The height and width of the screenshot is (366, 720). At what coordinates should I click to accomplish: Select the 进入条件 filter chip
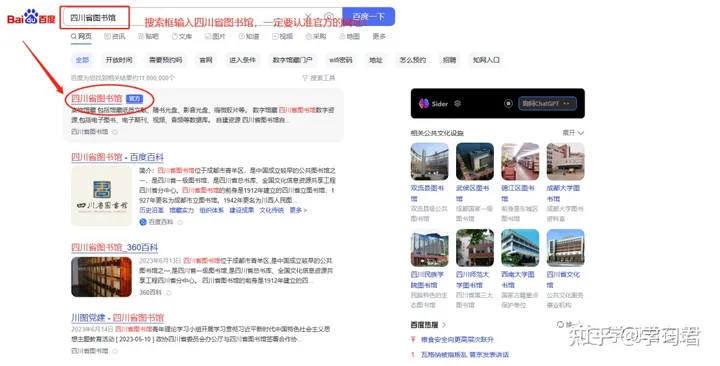tap(242, 60)
